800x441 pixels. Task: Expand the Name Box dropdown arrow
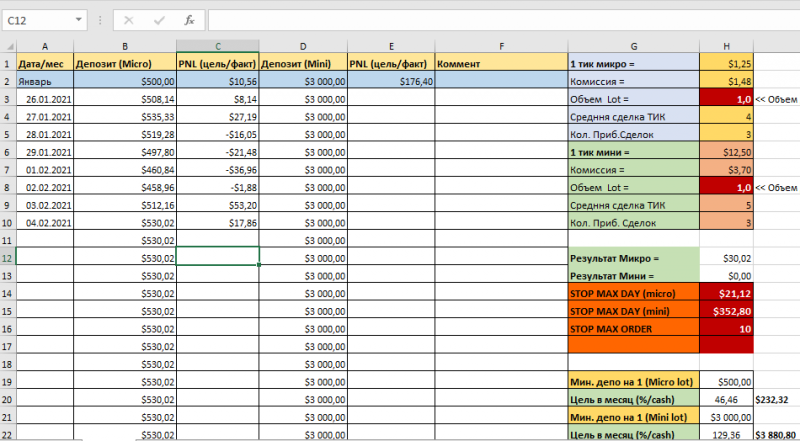point(79,20)
